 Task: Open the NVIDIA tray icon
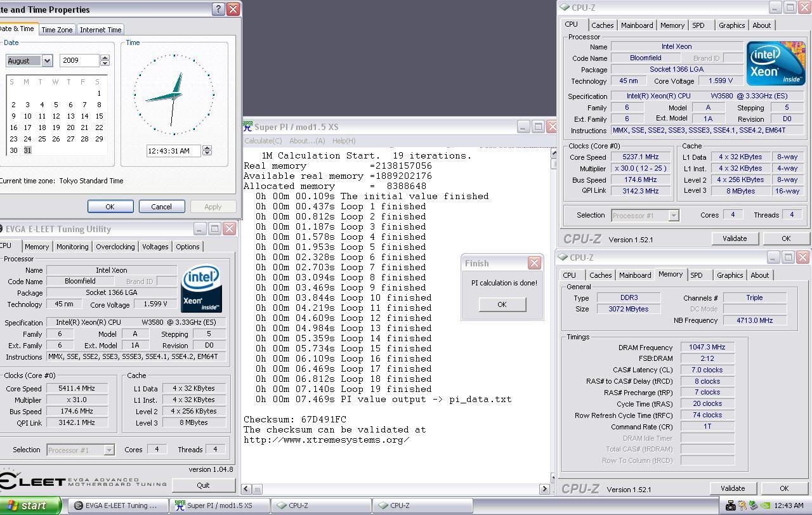(x=765, y=505)
